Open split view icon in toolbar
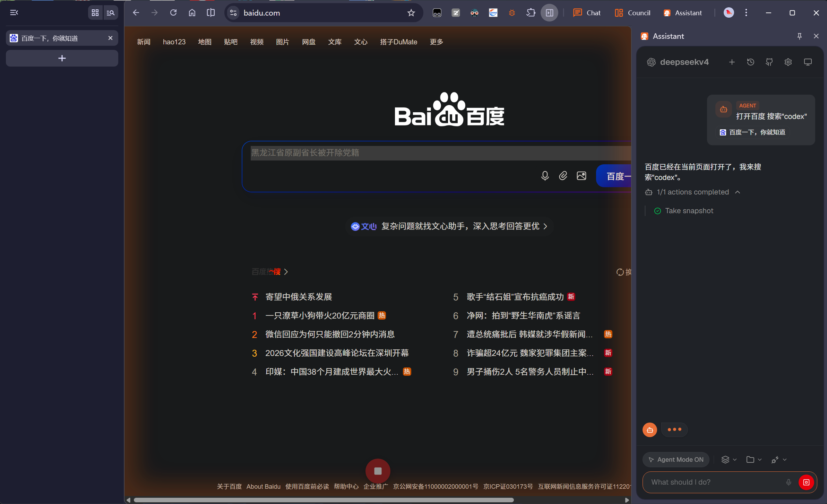 [211, 13]
